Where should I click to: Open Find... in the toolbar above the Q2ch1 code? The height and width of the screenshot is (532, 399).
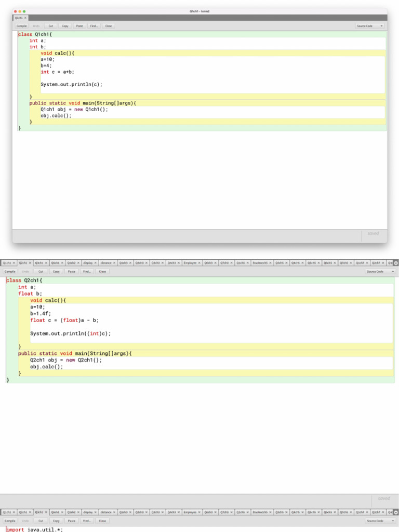87,271
